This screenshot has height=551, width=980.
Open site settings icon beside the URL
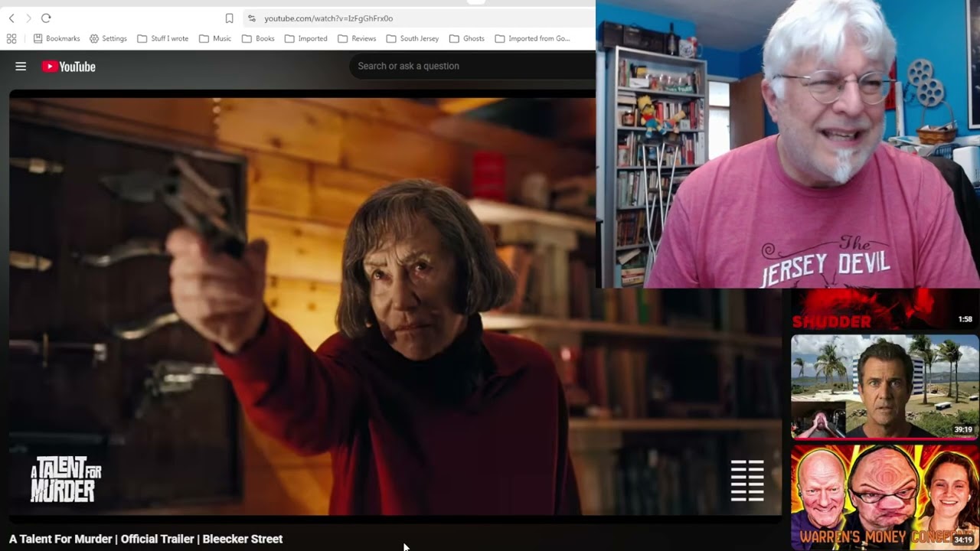[251, 18]
